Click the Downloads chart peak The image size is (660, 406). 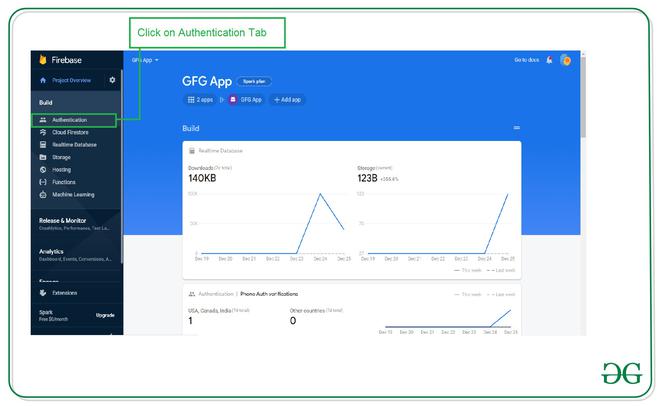click(x=320, y=194)
